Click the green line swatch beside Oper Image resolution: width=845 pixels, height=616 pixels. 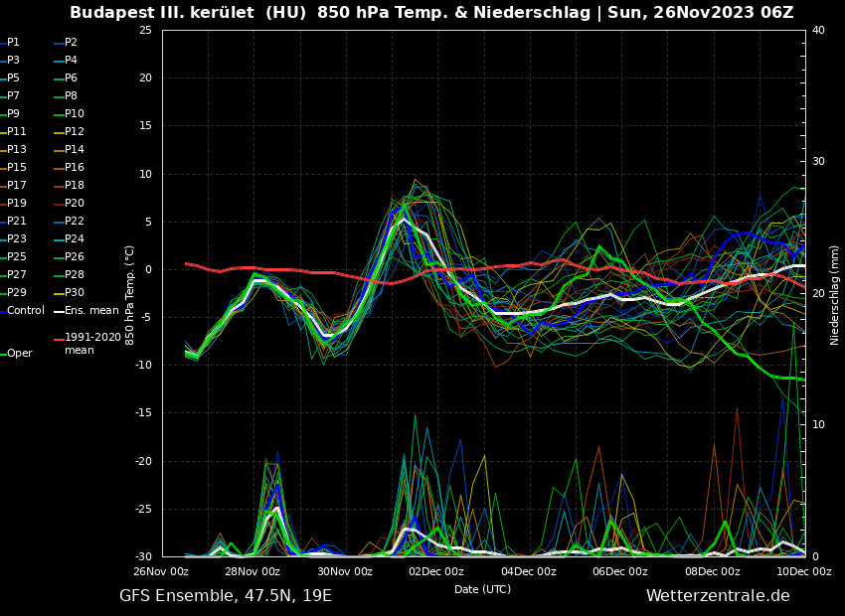click(3, 354)
